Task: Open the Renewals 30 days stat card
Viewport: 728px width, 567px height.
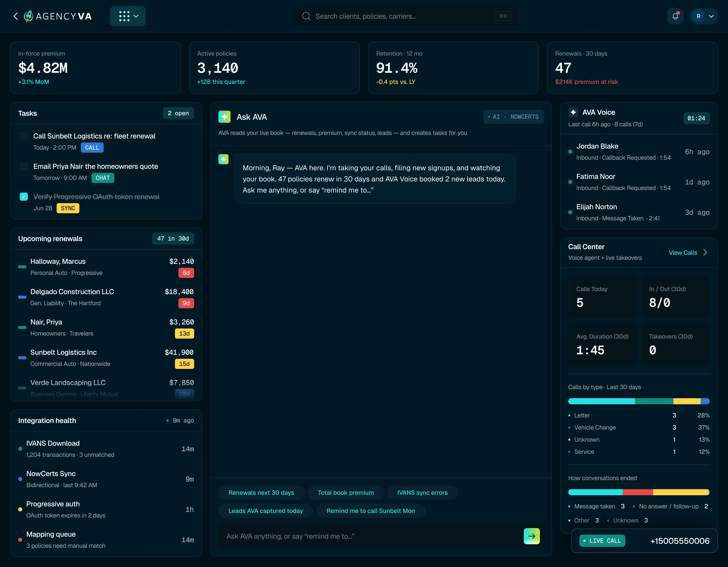Action: [x=632, y=68]
